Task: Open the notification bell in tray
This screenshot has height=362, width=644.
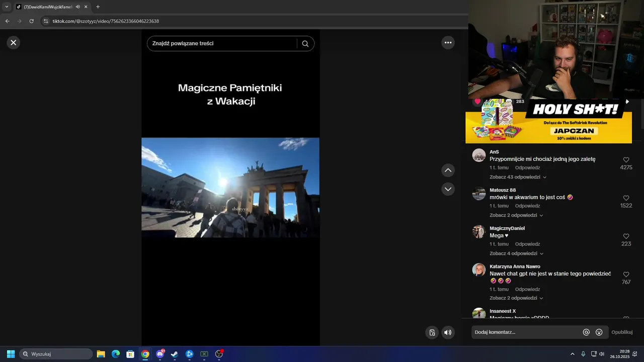Action: 635,354
